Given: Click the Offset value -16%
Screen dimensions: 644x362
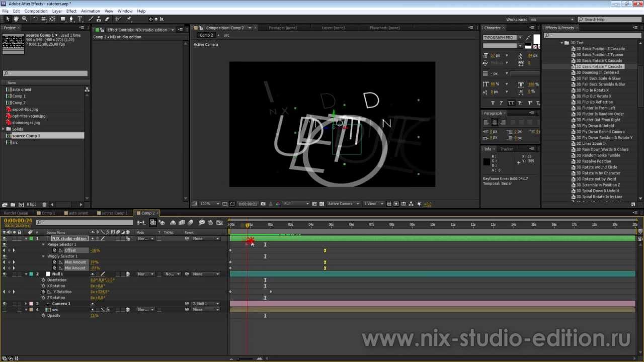Looking at the screenshot, I should 95,250.
